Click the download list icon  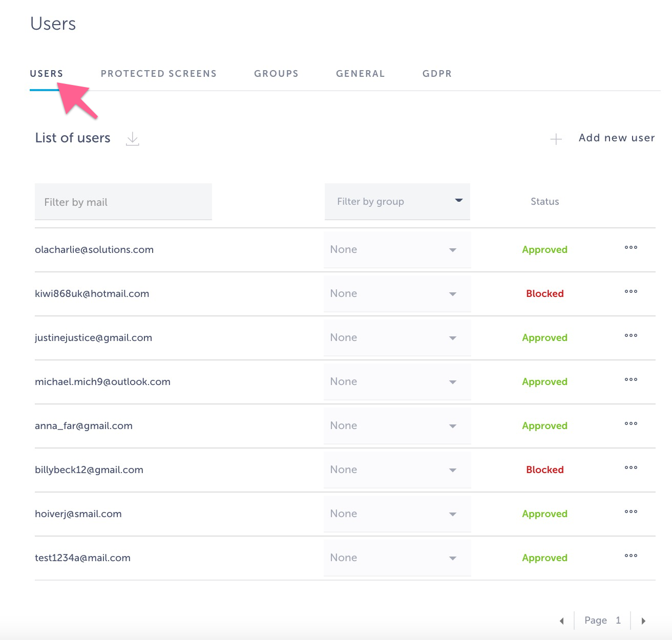coord(133,139)
